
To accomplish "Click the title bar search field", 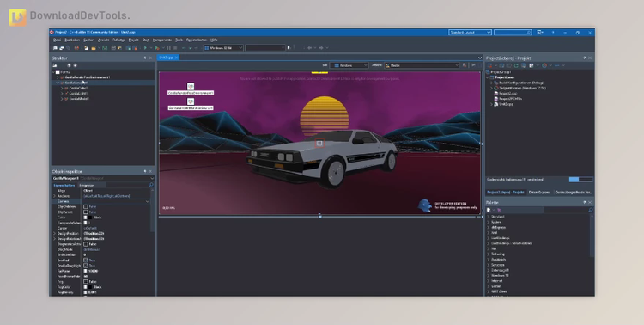I will pyautogui.click(x=513, y=32).
